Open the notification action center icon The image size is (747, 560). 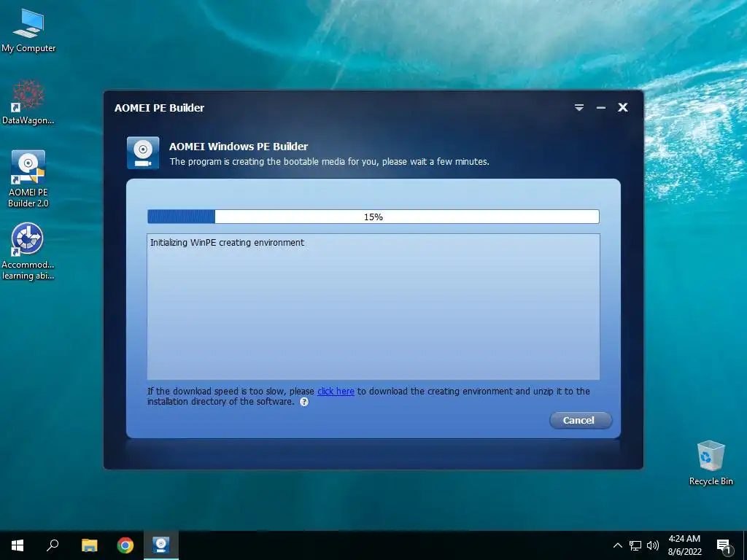[x=724, y=545]
